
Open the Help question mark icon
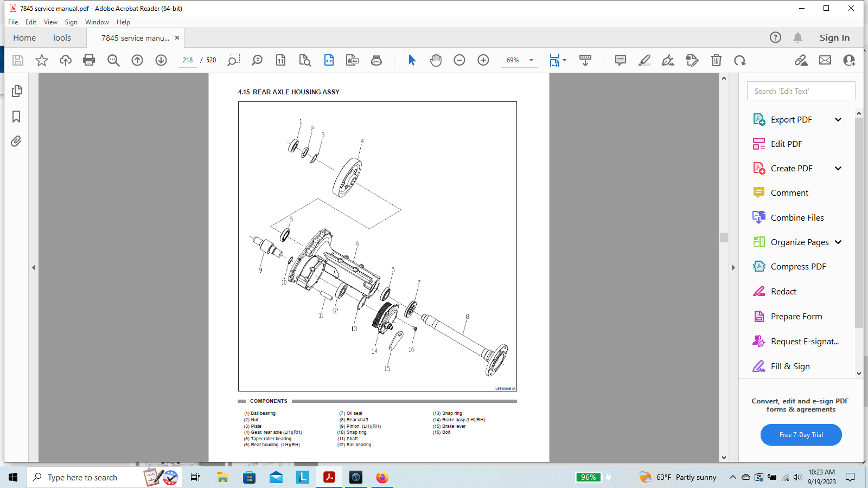[x=776, y=37]
